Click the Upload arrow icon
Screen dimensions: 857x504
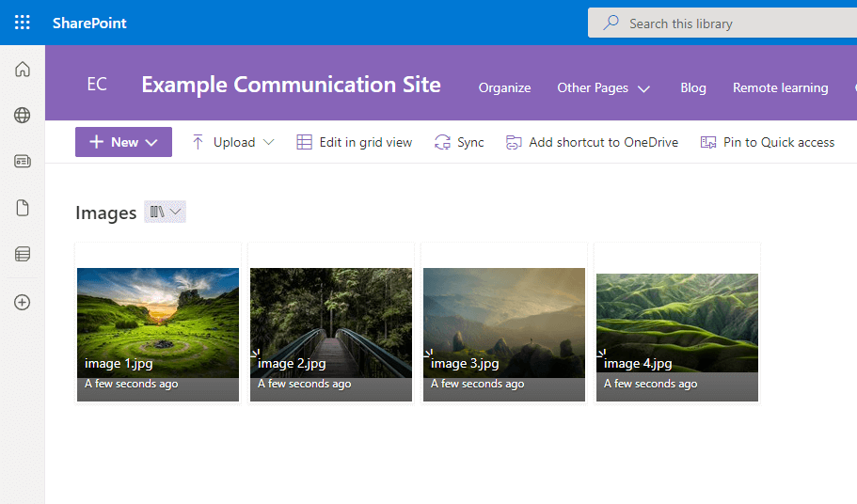[198, 143]
